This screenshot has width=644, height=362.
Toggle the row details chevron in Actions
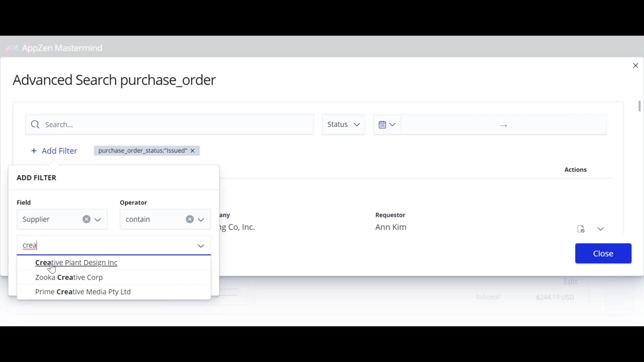601,229
